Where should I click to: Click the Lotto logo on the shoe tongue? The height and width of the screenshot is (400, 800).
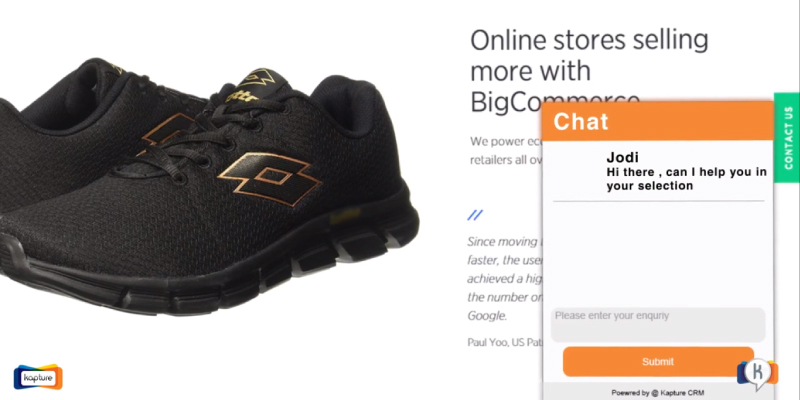pyautogui.click(x=258, y=77)
